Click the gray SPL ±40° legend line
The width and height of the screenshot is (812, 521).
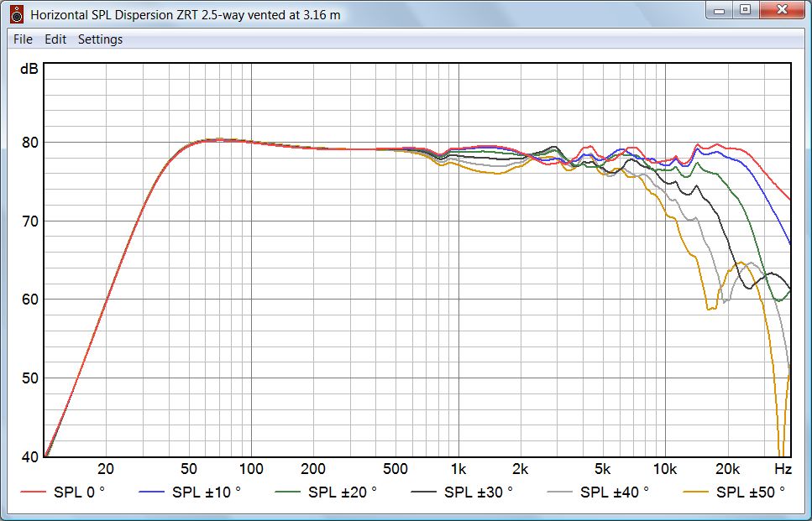560,492
